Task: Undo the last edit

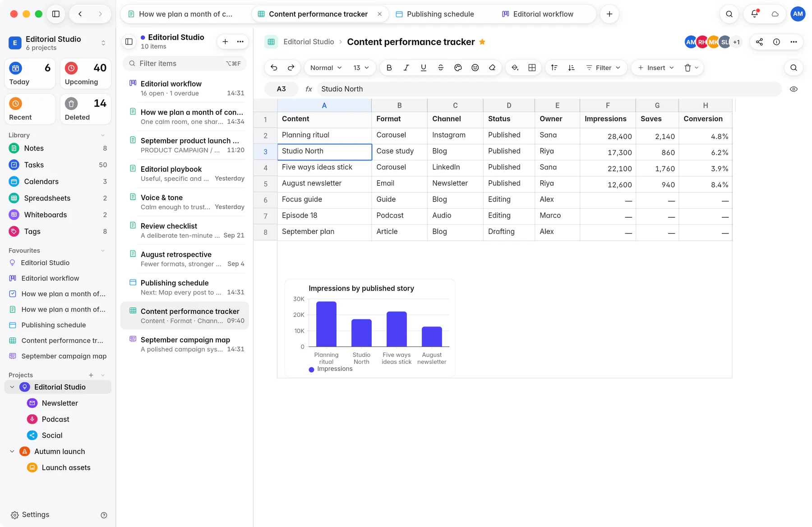Action: coord(274,68)
